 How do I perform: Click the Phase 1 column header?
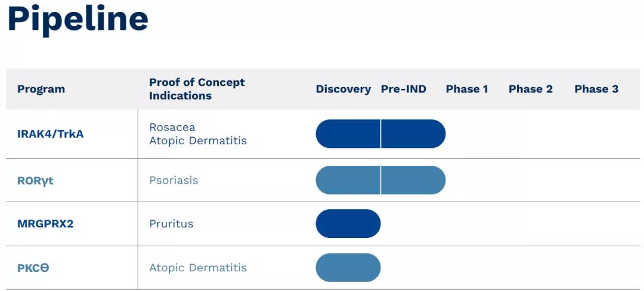tap(467, 89)
